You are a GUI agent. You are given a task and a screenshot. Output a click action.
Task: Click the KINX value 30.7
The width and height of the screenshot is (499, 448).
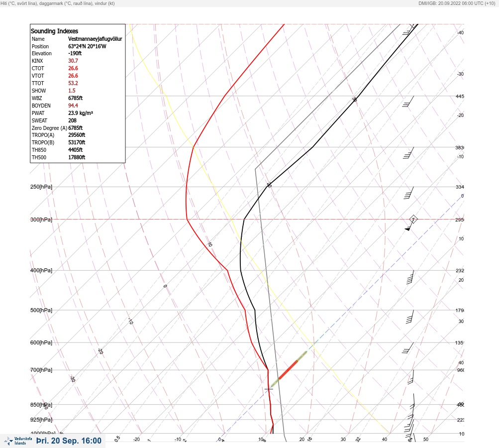[x=73, y=61]
